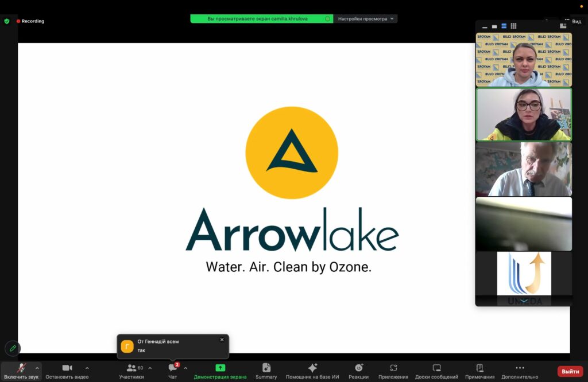
Task: Open Примечания notes
Action: click(x=479, y=371)
